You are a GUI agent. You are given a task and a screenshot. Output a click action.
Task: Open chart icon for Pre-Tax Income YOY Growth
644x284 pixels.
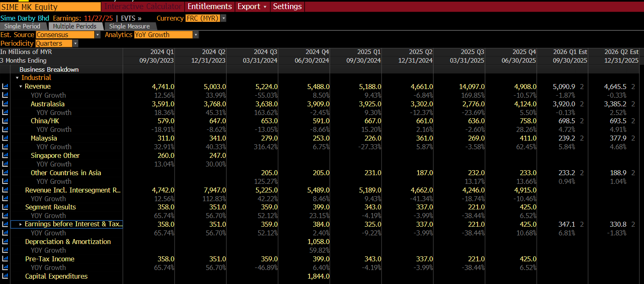[5, 268]
